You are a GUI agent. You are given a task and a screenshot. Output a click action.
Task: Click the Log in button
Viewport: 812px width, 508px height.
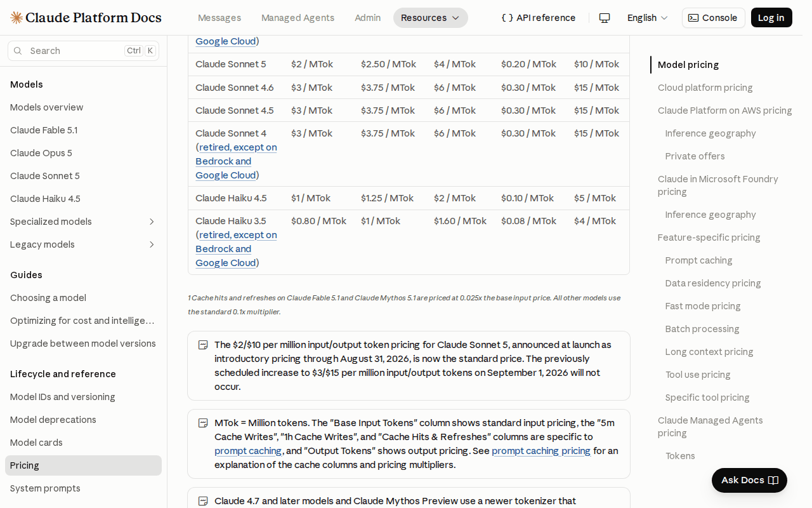pos(771,18)
